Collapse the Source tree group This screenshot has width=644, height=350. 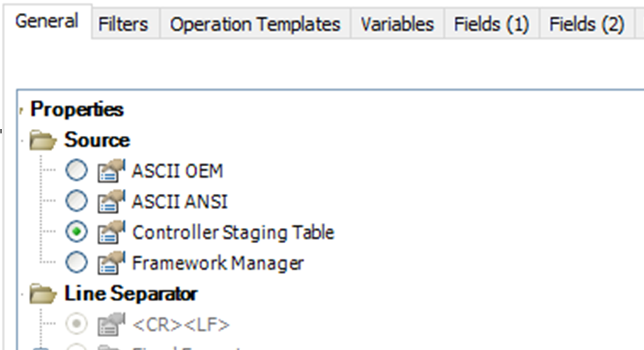coord(22,141)
